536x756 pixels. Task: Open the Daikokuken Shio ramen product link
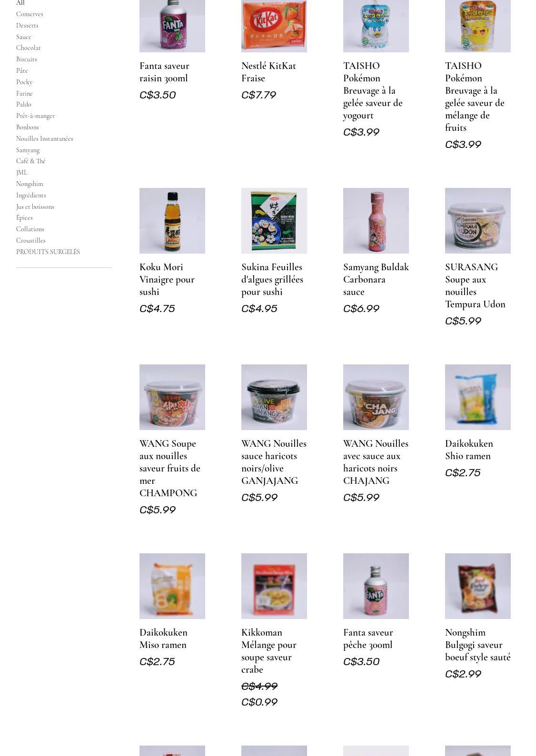[x=469, y=450]
